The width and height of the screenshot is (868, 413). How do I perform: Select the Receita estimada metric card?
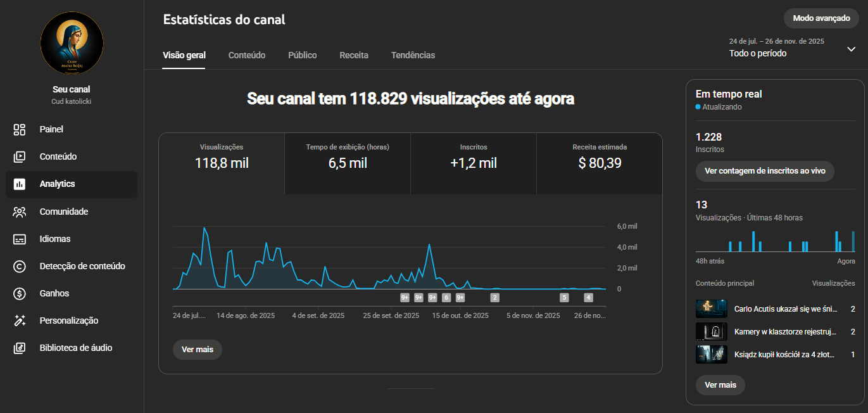tap(600, 163)
